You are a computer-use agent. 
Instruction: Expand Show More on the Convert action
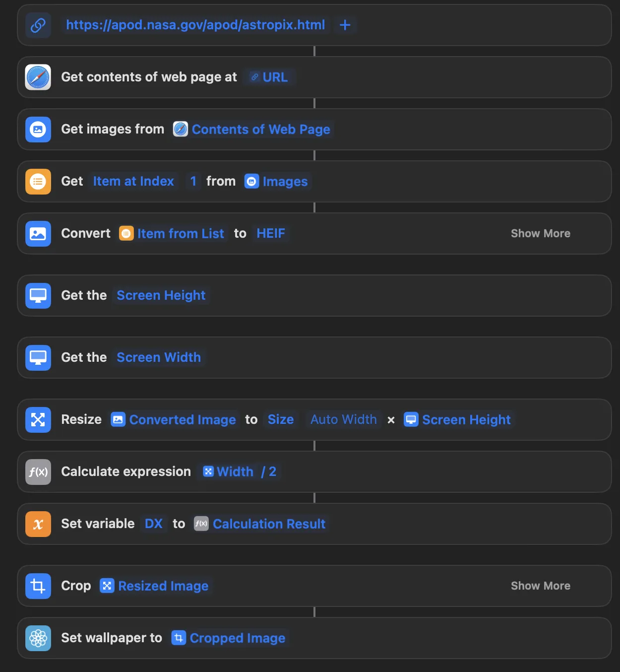click(x=540, y=234)
